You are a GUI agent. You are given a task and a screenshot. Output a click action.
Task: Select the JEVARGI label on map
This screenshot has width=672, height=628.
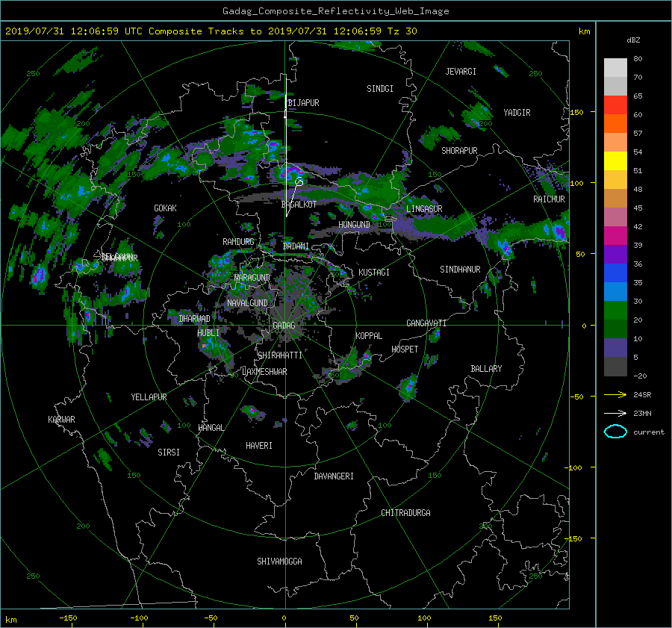tap(461, 72)
